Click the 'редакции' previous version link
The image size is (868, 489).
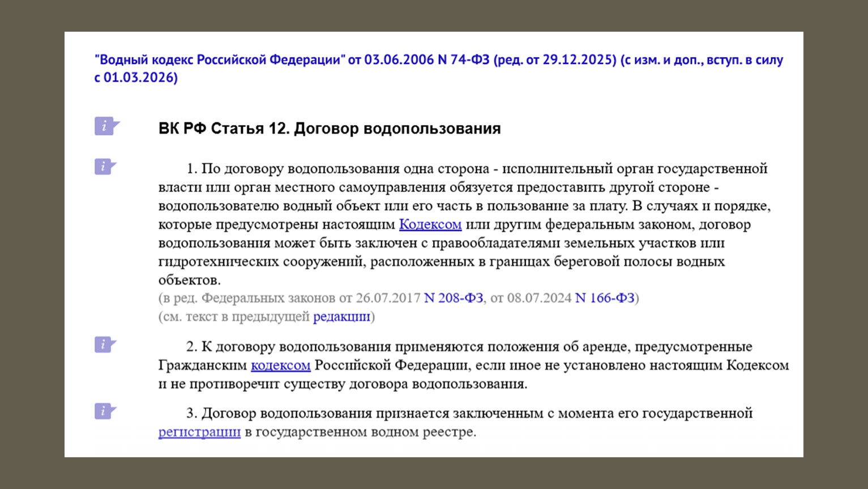tap(341, 317)
